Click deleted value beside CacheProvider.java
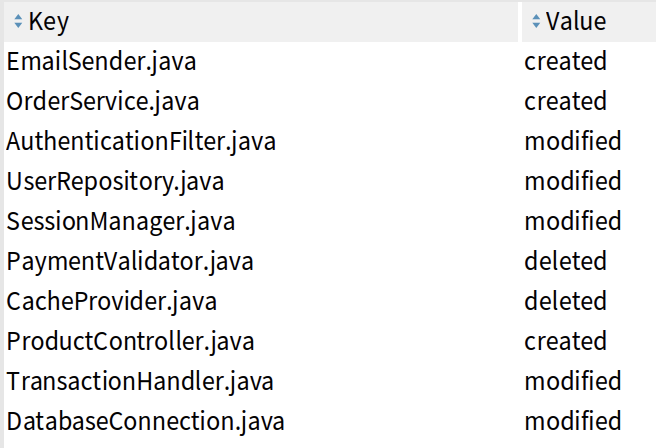This screenshot has width=656, height=448. click(565, 301)
